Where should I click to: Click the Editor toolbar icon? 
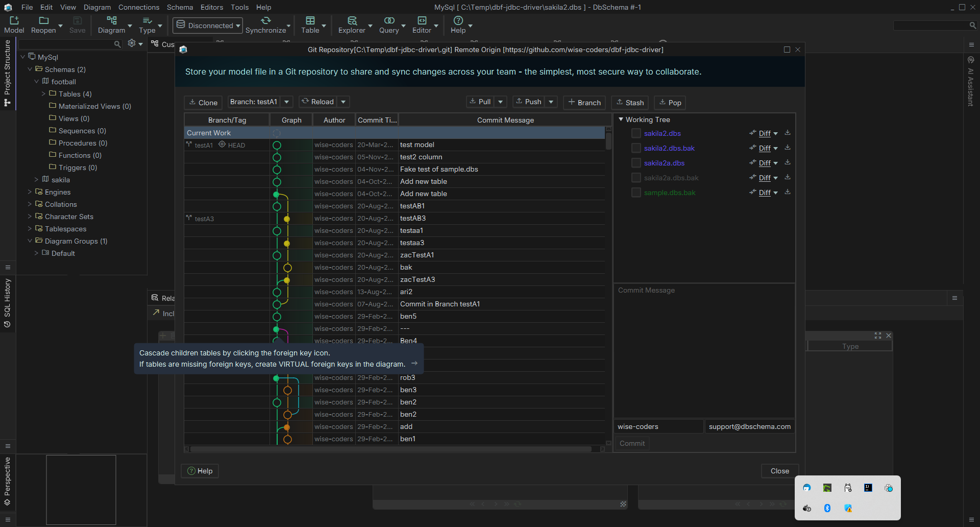click(x=422, y=24)
